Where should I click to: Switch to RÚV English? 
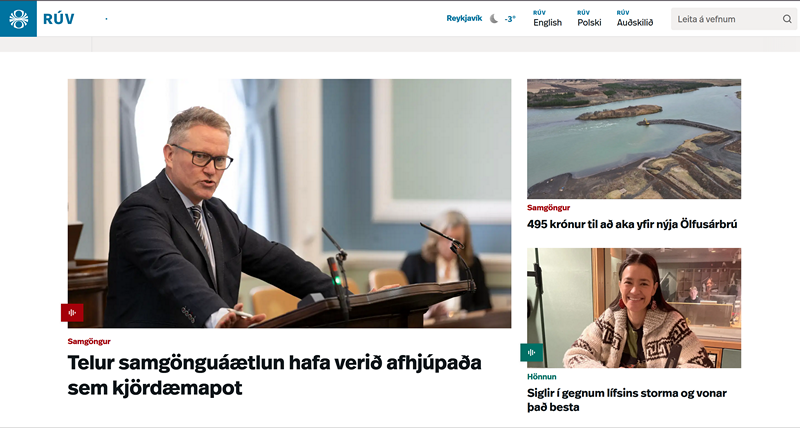[x=547, y=19]
